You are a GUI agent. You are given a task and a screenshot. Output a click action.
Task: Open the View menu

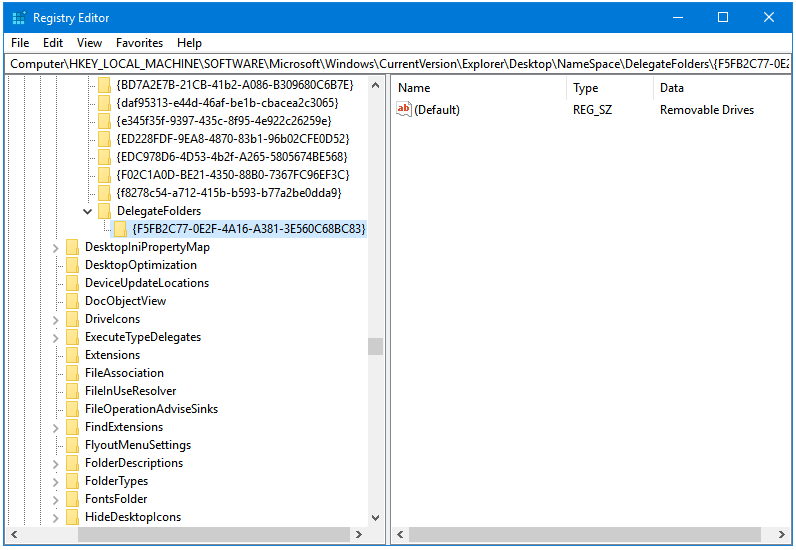tap(89, 43)
